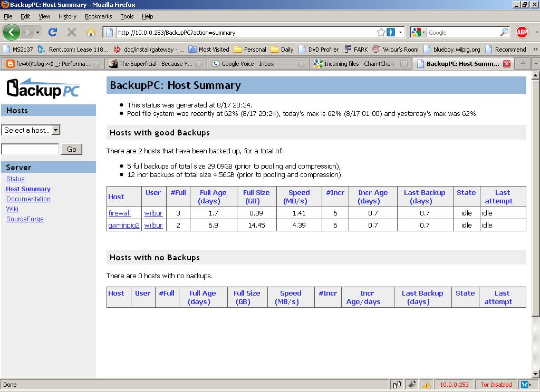540x392 pixels.
Task: Open the blueboy.wilpig.org bookmark
Action: pyautogui.click(x=452, y=49)
